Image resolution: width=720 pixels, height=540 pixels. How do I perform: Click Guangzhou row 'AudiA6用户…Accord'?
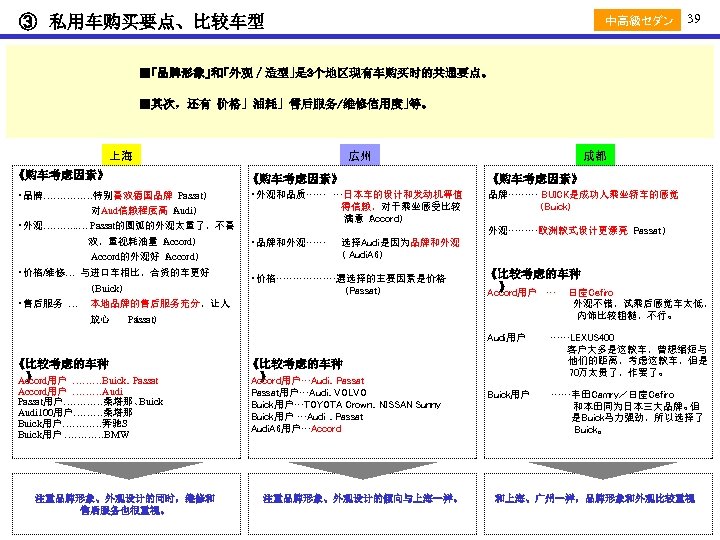(x=296, y=429)
